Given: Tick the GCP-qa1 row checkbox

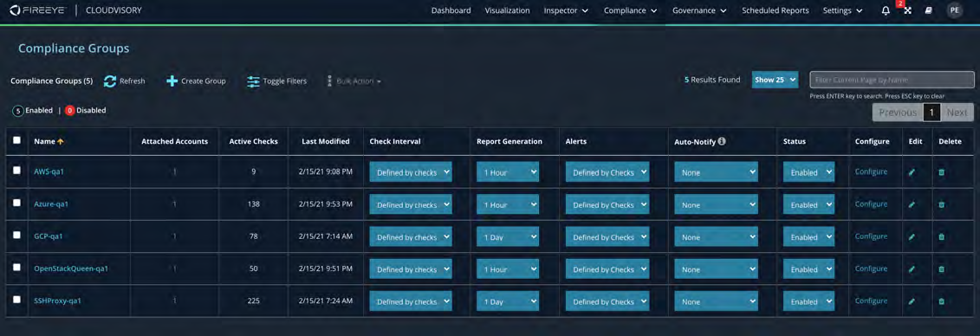Looking at the screenshot, I should 16,235.
